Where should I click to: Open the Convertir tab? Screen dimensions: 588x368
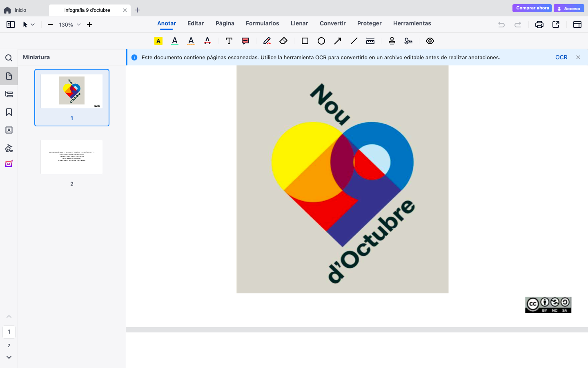pyautogui.click(x=332, y=23)
